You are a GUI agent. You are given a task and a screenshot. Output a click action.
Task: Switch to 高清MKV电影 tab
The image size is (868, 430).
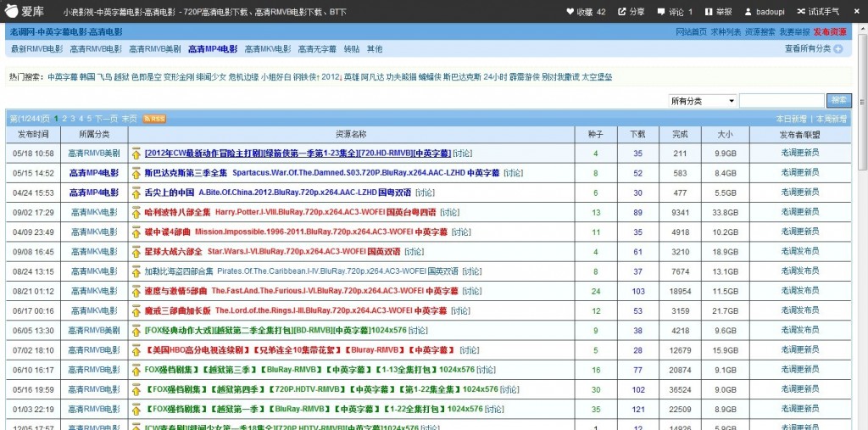click(268, 48)
